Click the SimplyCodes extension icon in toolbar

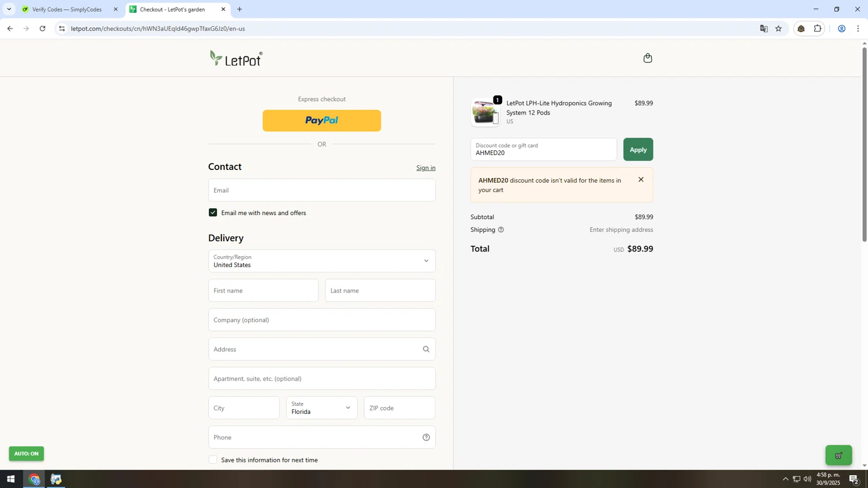pos(801,28)
